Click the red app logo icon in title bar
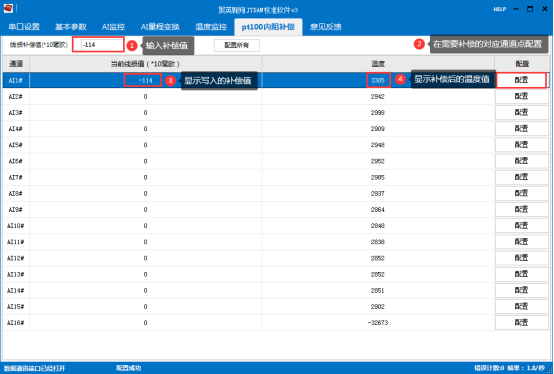554x374 pixels. 8,8
